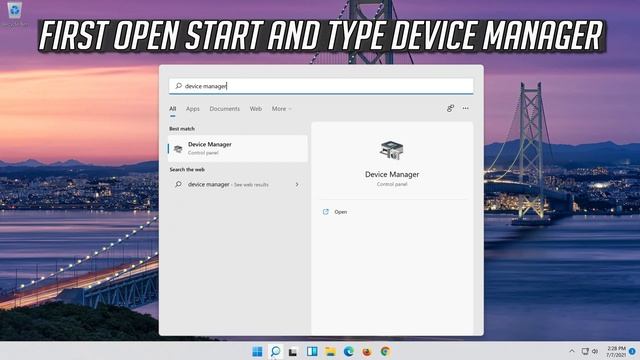This screenshot has width=640, height=360.
Task: Click the Search icon on the taskbar
Action: coord(276,351)
